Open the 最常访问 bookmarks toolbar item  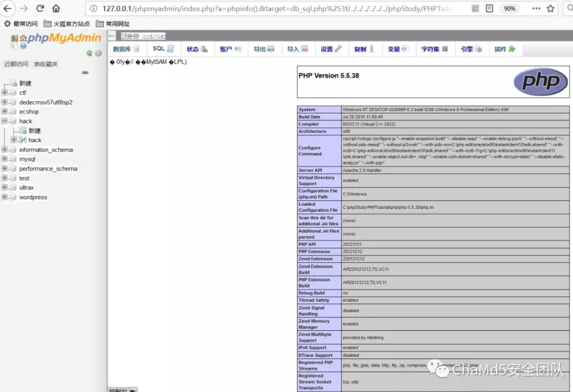21,24
